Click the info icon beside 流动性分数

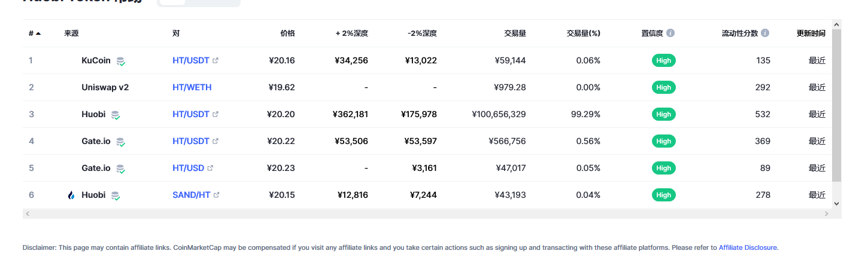[x=765, y=33]
